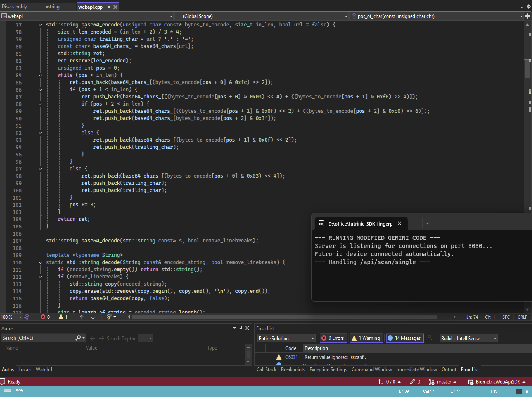Click the pending changes pencil indicator

tap(415, 382)
